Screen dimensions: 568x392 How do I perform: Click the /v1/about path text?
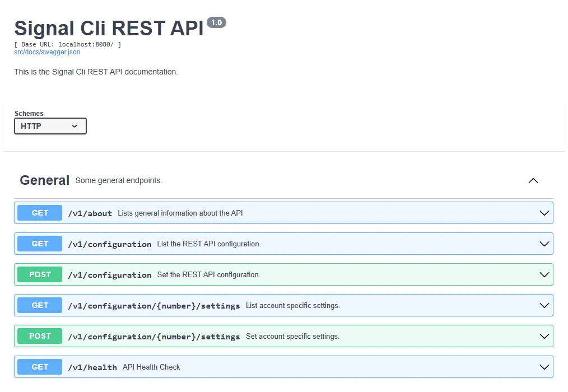pos(90,213)
